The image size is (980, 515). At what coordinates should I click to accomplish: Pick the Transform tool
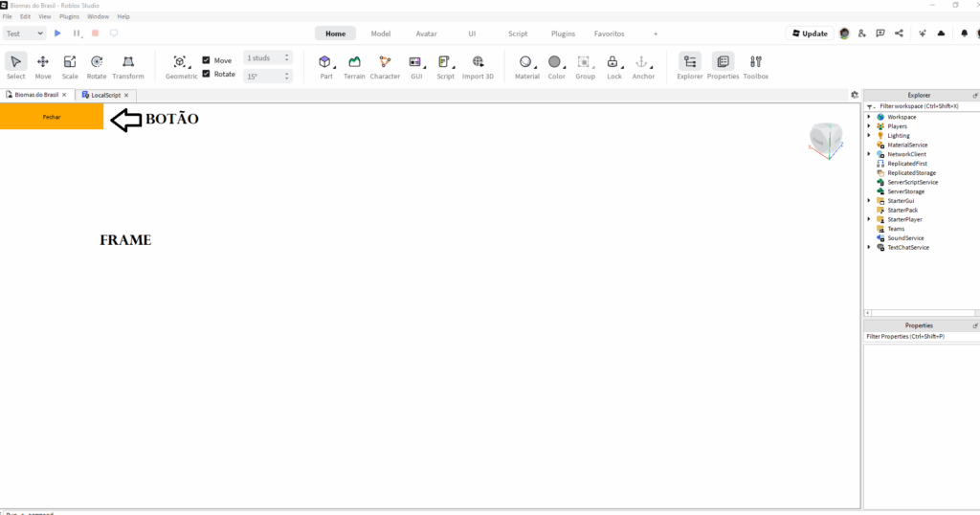128,66
